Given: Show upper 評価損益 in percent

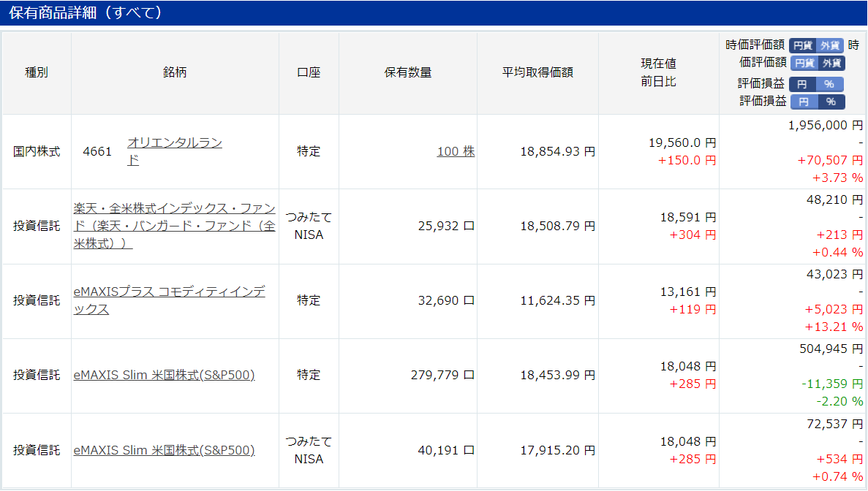Looking at the screenshot, I should coord(829,84).
